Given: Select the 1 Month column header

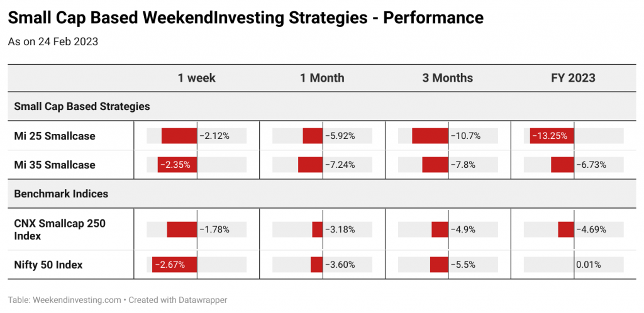Looking at the screenshot, I should coord(322,78).
